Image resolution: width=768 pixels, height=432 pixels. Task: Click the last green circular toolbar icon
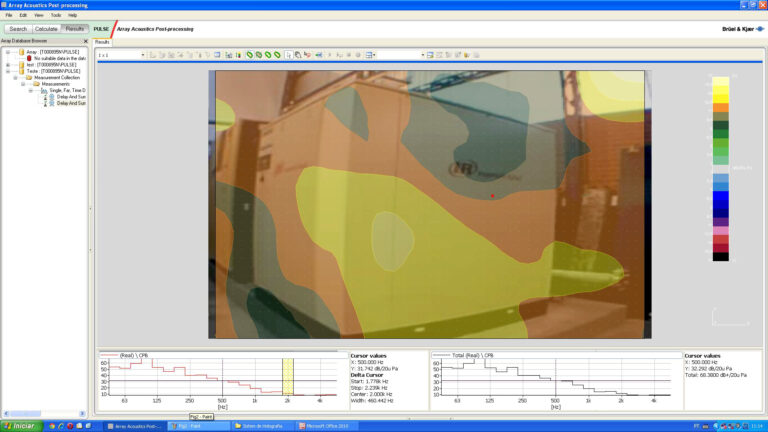click(x=277, y=55)
